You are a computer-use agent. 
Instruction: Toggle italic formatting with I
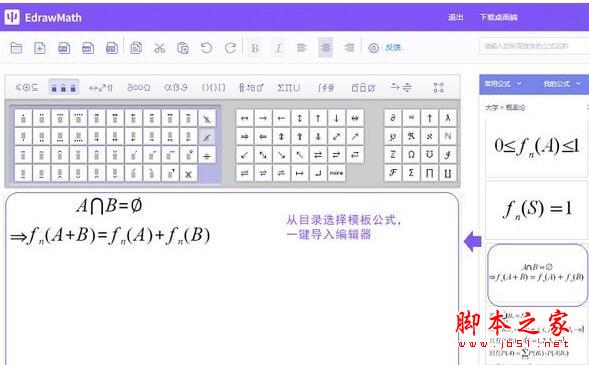point(278,48)
